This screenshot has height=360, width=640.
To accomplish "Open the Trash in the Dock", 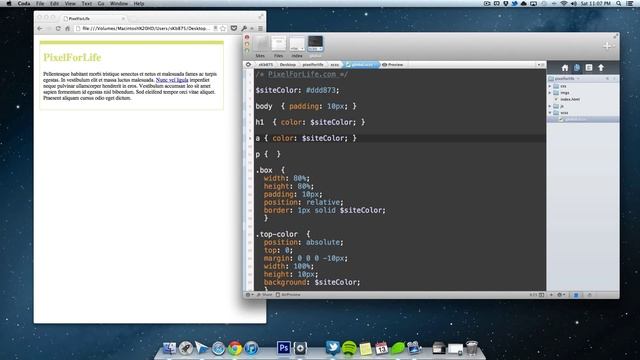I will pos(471,348).
